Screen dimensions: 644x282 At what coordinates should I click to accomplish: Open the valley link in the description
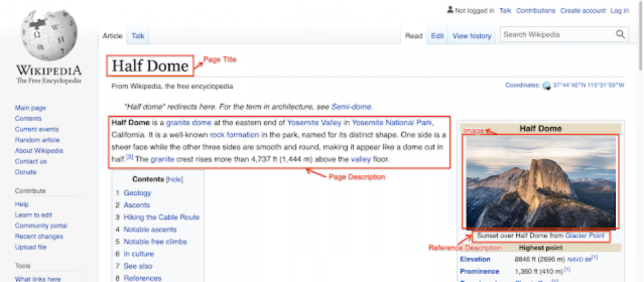click(361, 159)
